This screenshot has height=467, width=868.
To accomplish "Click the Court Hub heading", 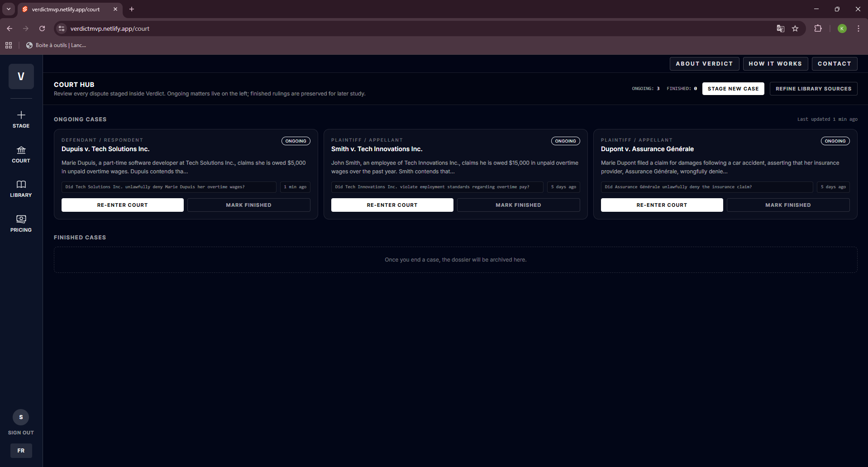I will click(74, 85).
